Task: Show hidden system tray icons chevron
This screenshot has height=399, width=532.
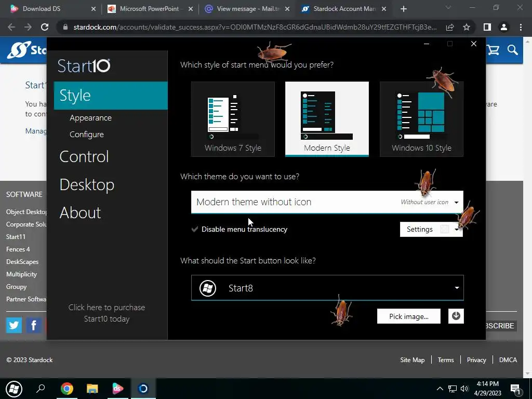Action: pyautogui.click(x=440, y=389)
